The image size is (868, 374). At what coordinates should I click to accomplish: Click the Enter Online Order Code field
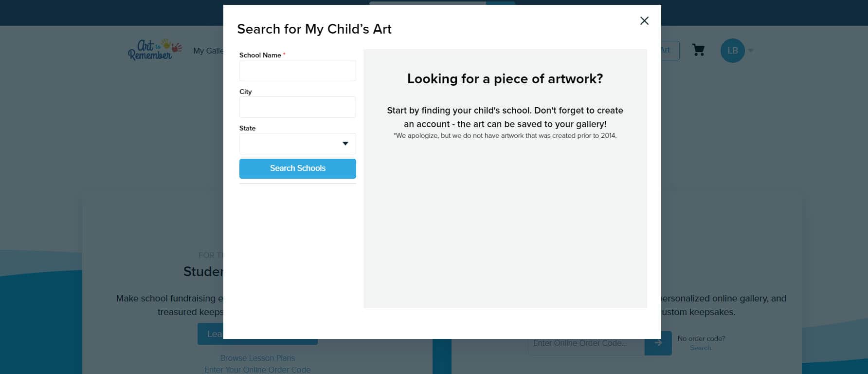tap(586, 343)
